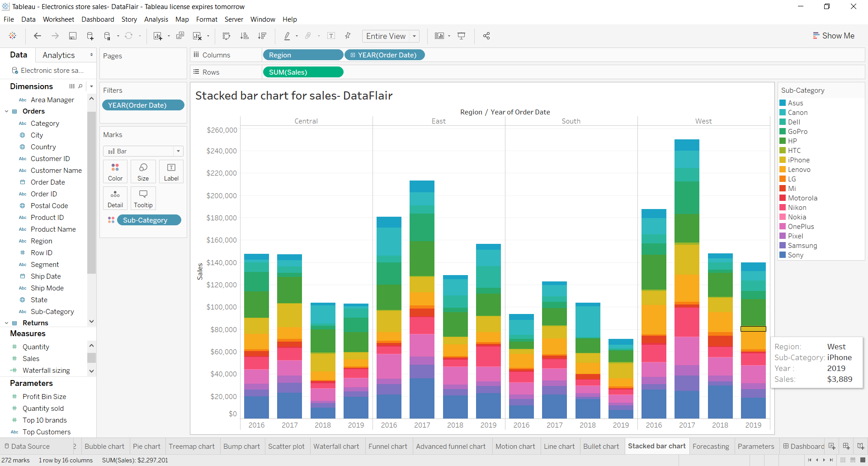Toggle the Color shelf in Marks card
Viewport: 868px width, 466px height.
click(x=115, y=171)
